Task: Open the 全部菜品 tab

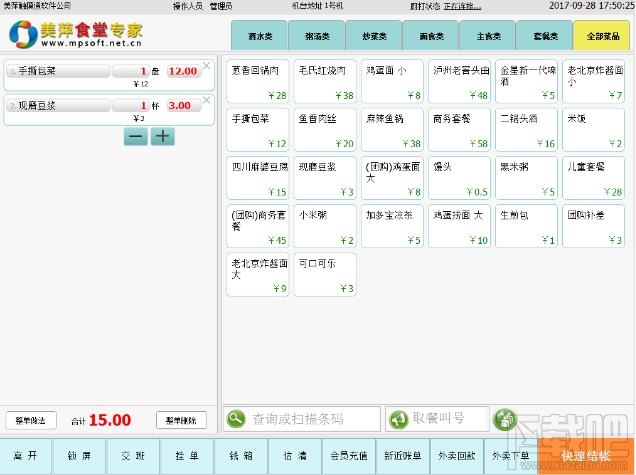Action: click(x=602, y=36)
